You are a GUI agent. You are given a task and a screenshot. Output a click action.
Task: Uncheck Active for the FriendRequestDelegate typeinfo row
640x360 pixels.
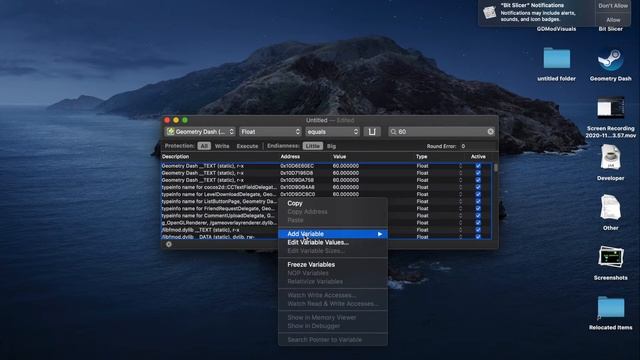pyautogui.click(x=478, y=208)
